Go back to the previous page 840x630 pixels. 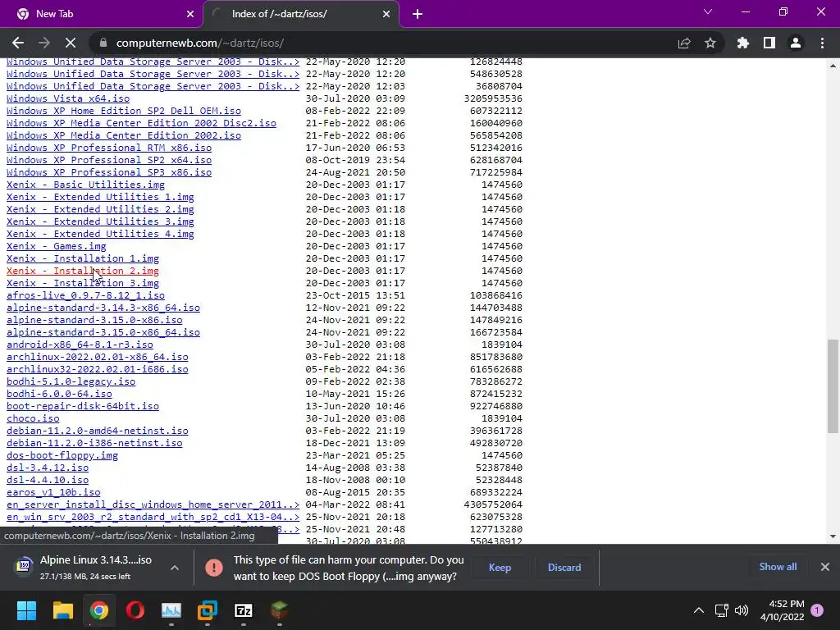(x=18, y=43)
